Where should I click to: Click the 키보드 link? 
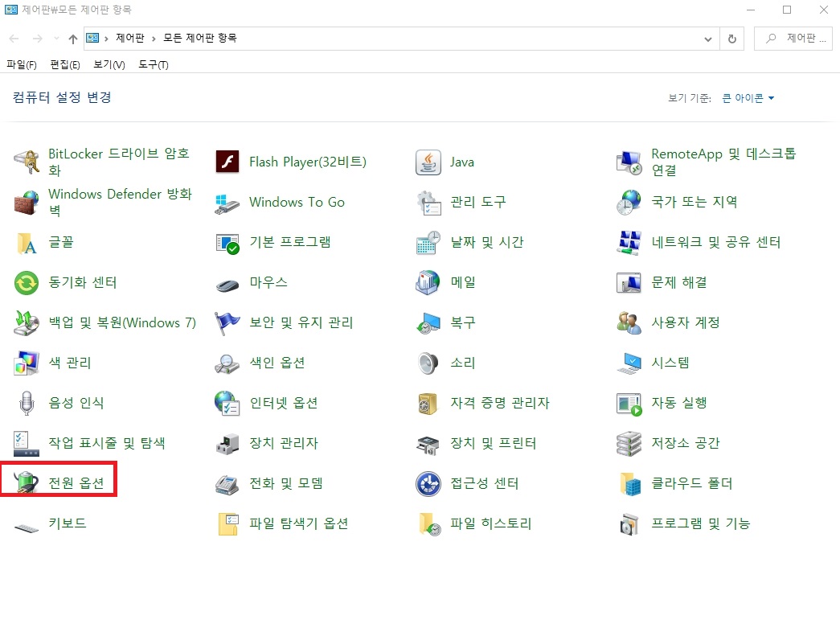coord(68,523)
